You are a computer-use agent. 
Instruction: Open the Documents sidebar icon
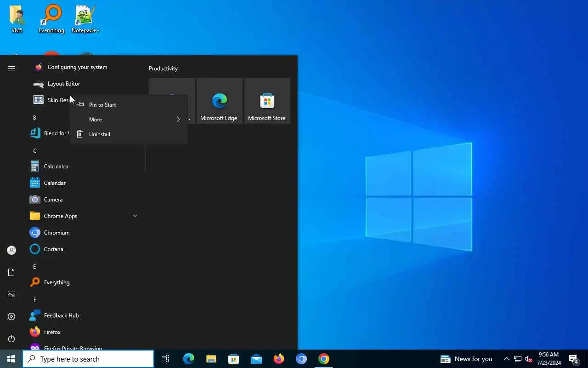(x=11, y=272)
